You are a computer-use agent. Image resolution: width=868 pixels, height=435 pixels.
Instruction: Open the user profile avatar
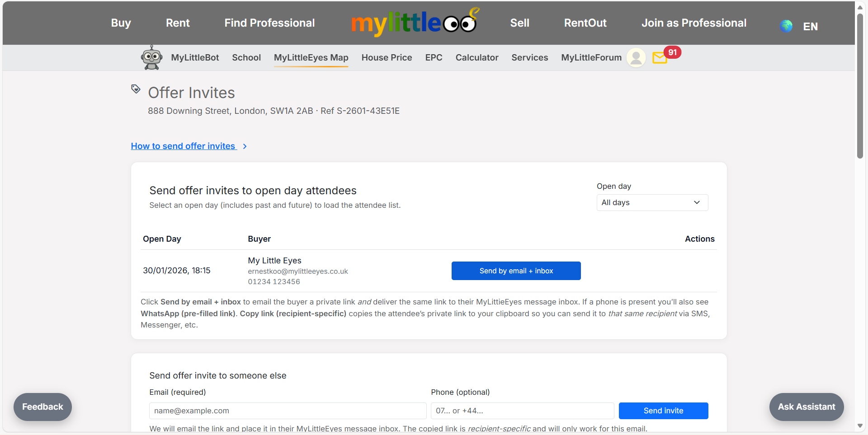click(x=636, y=58)
